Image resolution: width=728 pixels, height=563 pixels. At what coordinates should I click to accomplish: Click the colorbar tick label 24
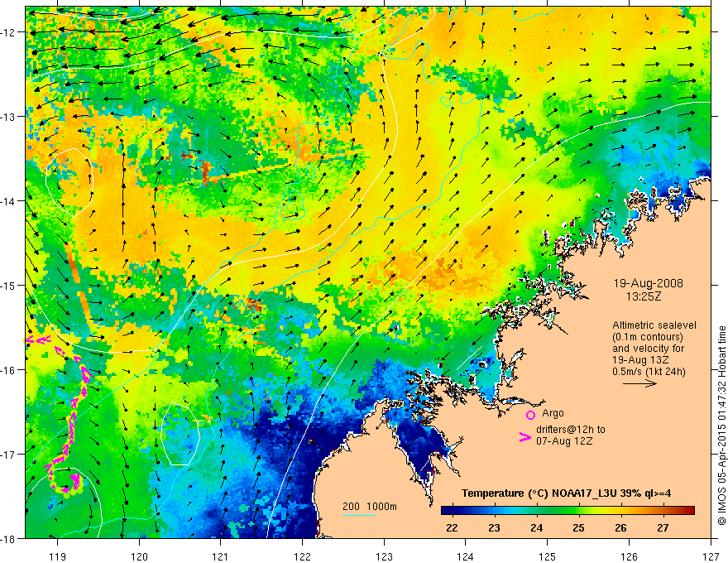[x=536, y=527]
